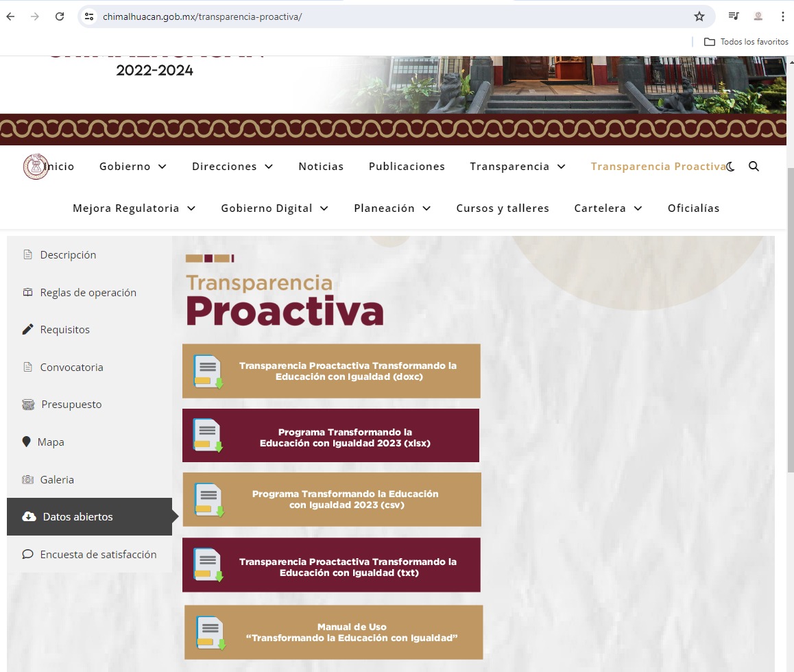This screenshot has height=672, width=794.
Task: Expand the Gobierno dropdown menu
Action: (133, 167)
